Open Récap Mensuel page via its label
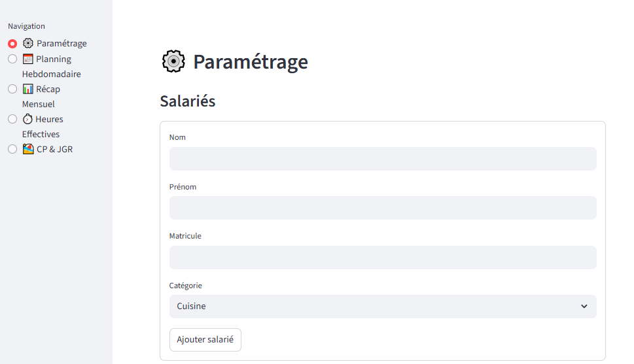 48,90
